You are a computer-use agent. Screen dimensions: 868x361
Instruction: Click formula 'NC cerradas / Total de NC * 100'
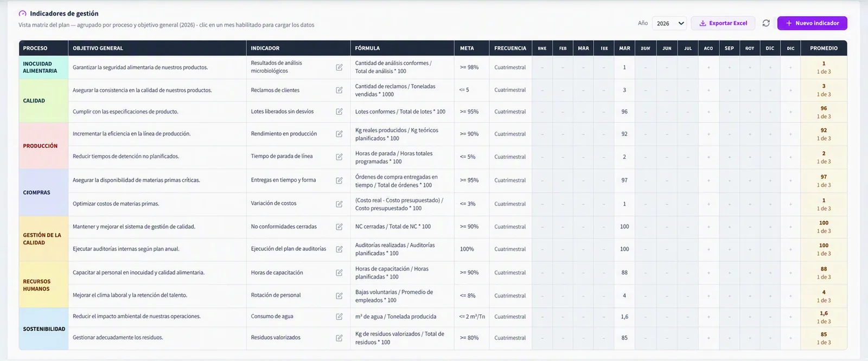393,227
